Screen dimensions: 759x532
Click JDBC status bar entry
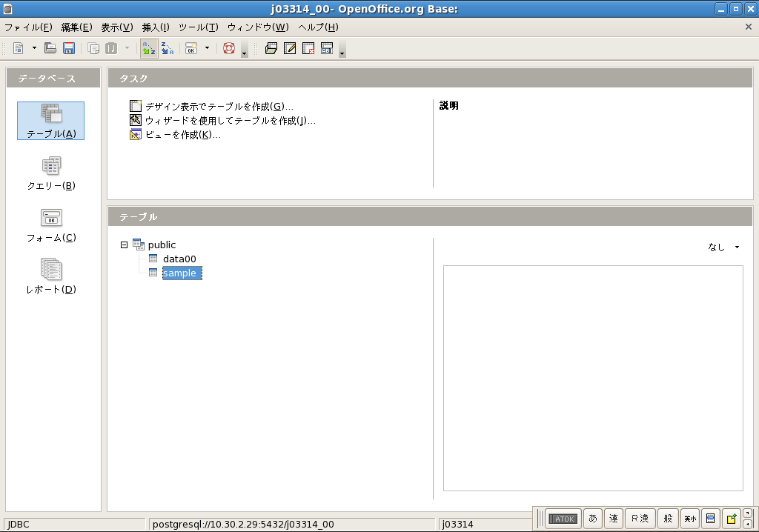coord(75,525)
